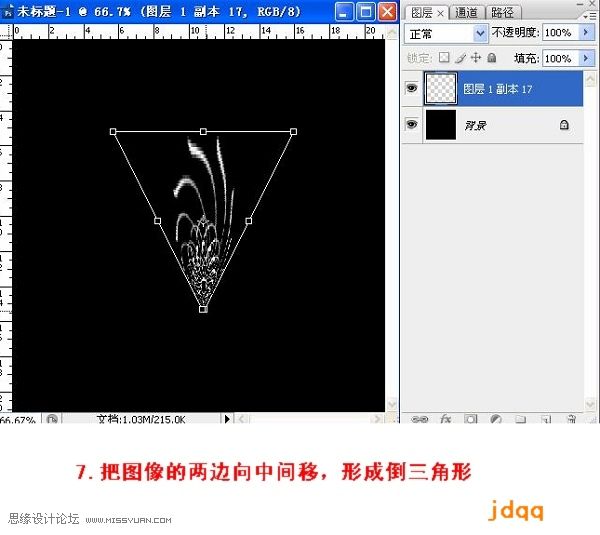The height and width of the screenshot is (535, 600).
Task: Click the bottom transform handle at triangle tip
Action: (203, 309)
